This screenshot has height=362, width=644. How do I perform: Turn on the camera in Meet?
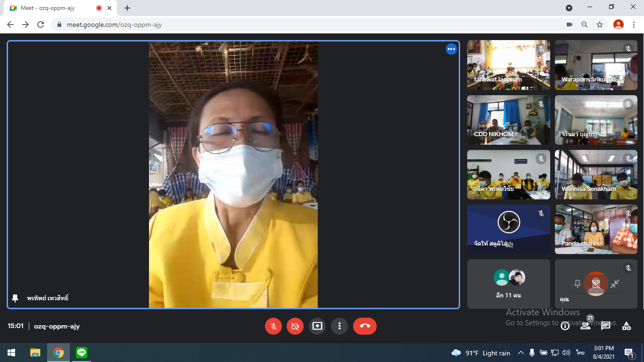(x=295, y=326)
